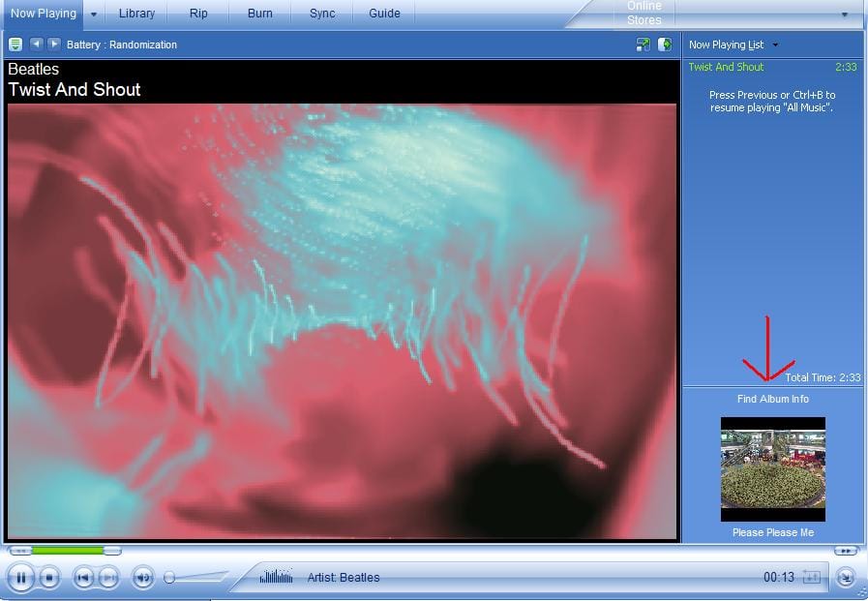This screenshot has height=601, width=868.
Task: Click the green seek progress bar
Action: coord(68,551)
